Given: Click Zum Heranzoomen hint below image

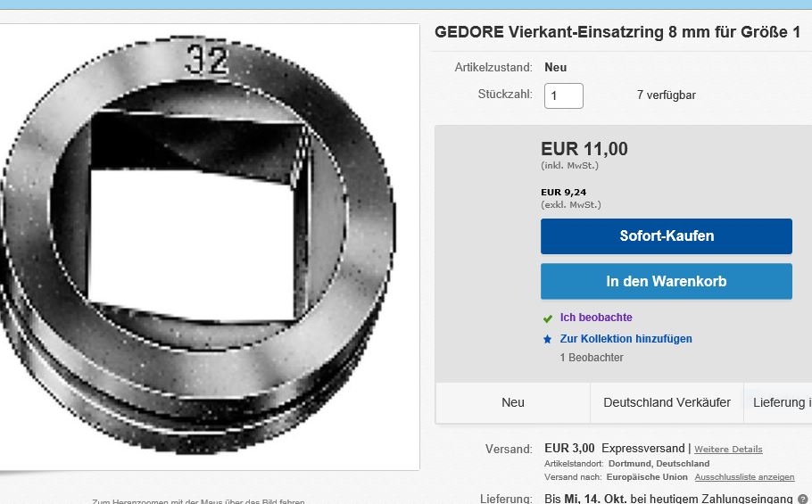Looking at the screenshot, I should (198, 500).
